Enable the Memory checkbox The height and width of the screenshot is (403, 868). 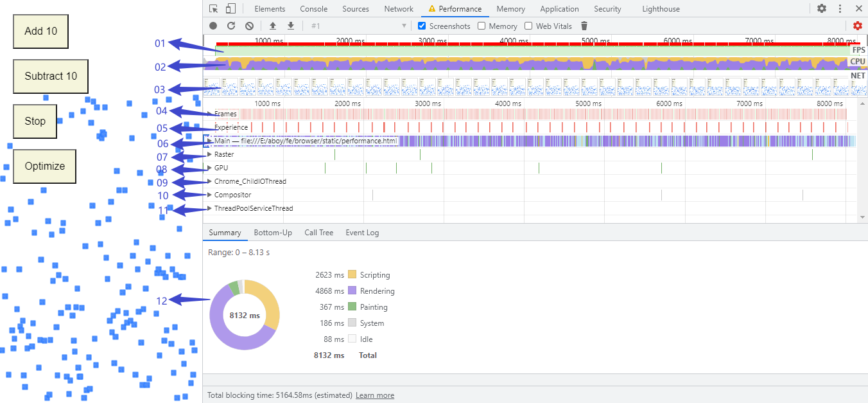tap(482, 26)
